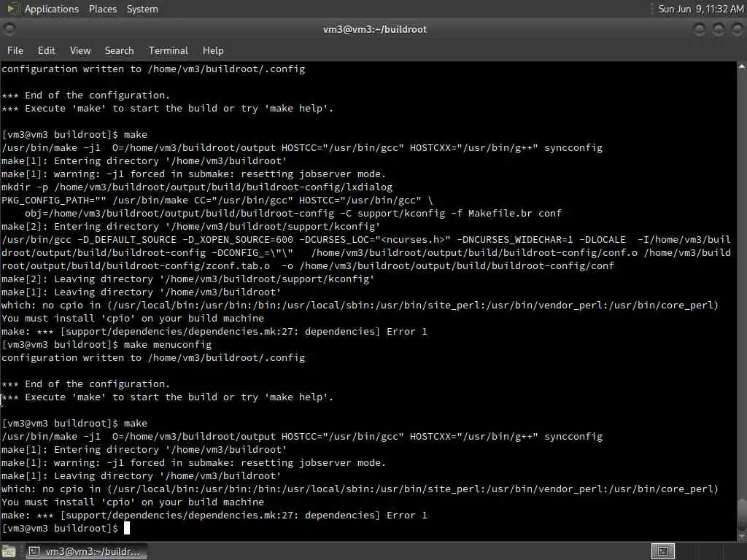This screenshot has height=560, width=747.
Task: Open the Applications panel menu
Action: click(52, 9)
